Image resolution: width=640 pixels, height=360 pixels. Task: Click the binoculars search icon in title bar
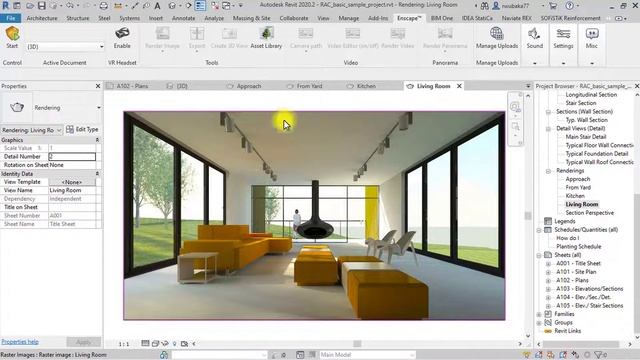[484, 6]
